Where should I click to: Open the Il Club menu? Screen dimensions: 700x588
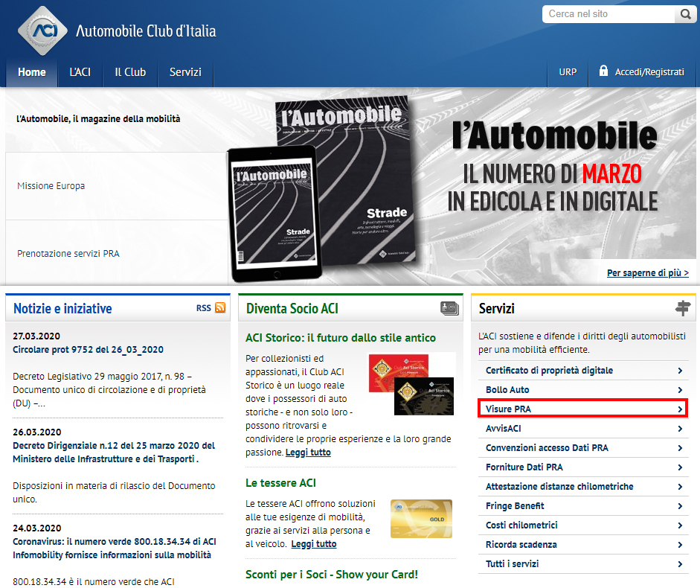pos(130,72)
